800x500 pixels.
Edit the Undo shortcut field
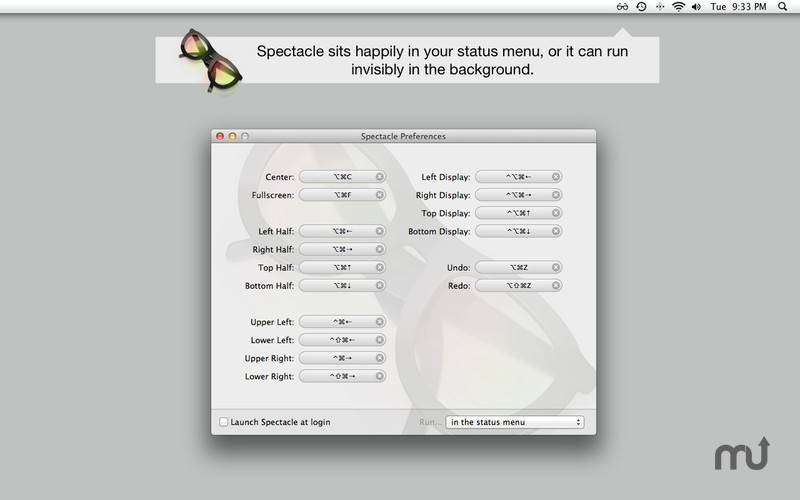click(x=518, y=267)
